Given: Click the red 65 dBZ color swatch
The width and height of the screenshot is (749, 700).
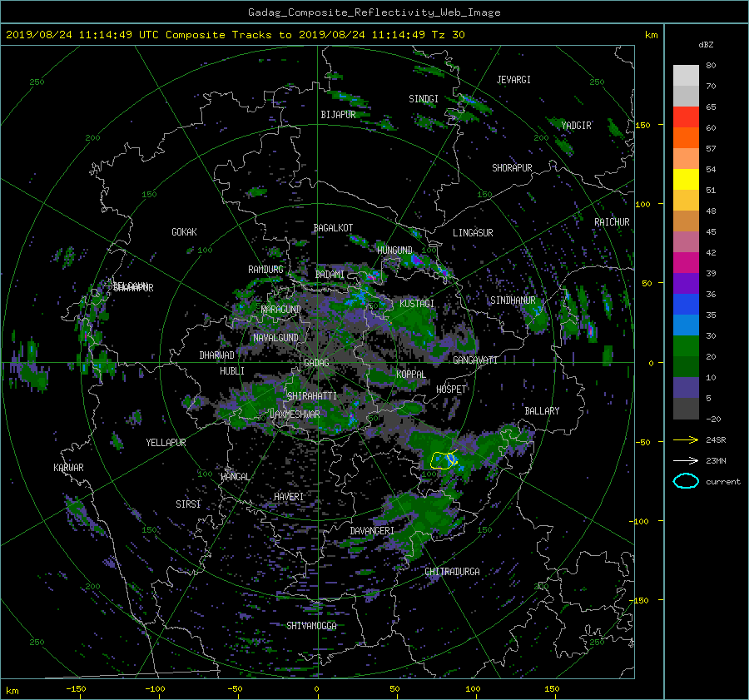Looking at the screenshot, I should tap(686, 117).
